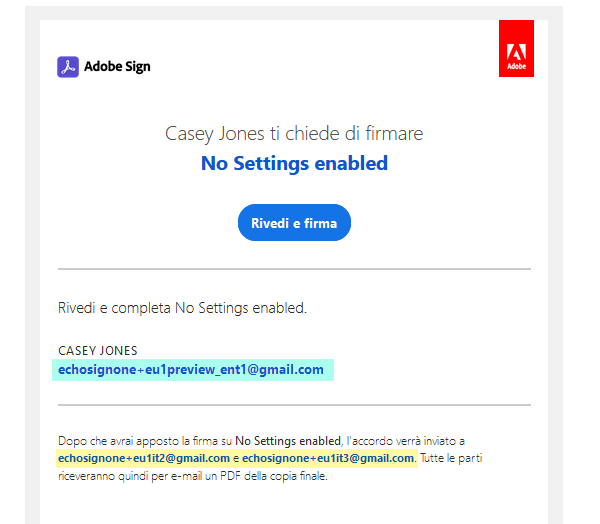600x524 pixels.
Task: Select the uppercase "CASEY JONES" sender name
Action: coord(98,351)
